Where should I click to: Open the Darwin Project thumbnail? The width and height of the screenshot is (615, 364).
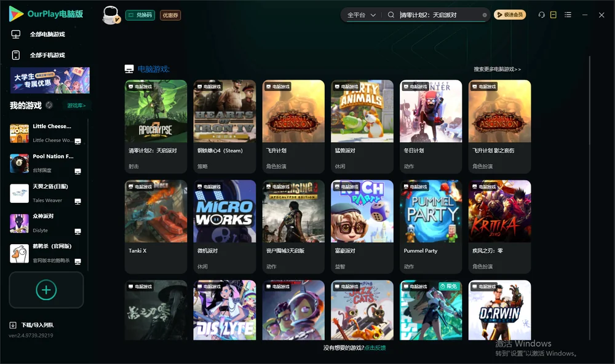pyautogui.click(x=499, y=310)
